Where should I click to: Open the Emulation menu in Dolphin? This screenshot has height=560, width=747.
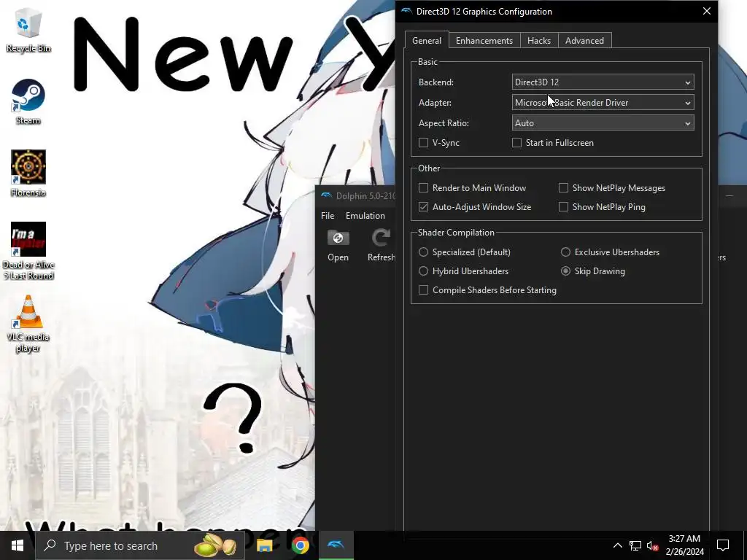pos(365,216)
